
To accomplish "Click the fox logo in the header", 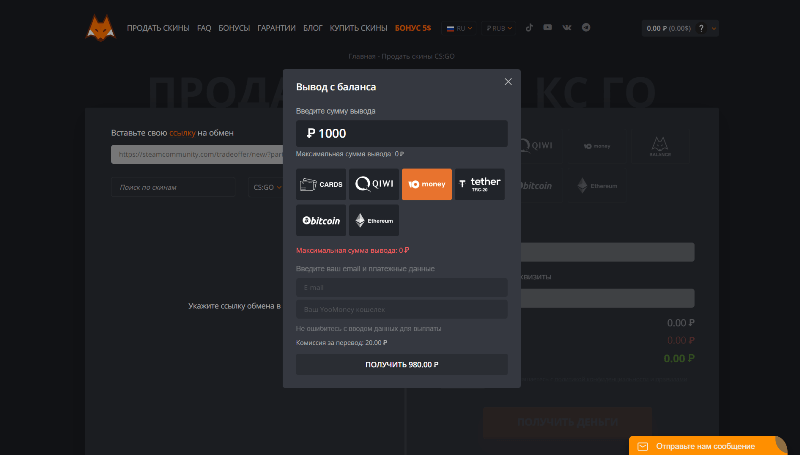I will (101, 28).
